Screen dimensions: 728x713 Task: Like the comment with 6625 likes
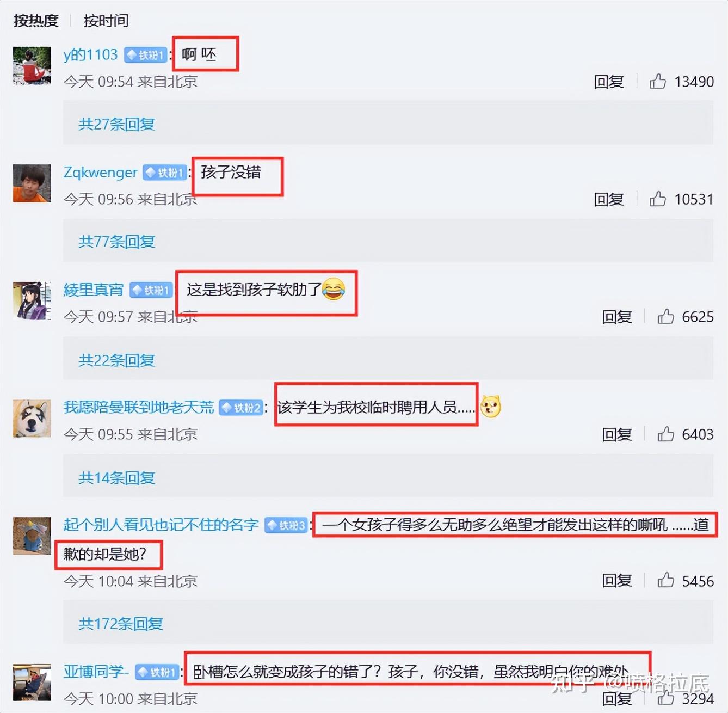pyautogui.click(x=665, y=317)
